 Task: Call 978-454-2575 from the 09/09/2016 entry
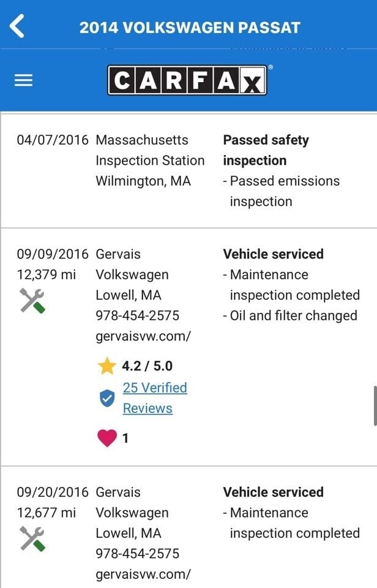tap(138, 315)
